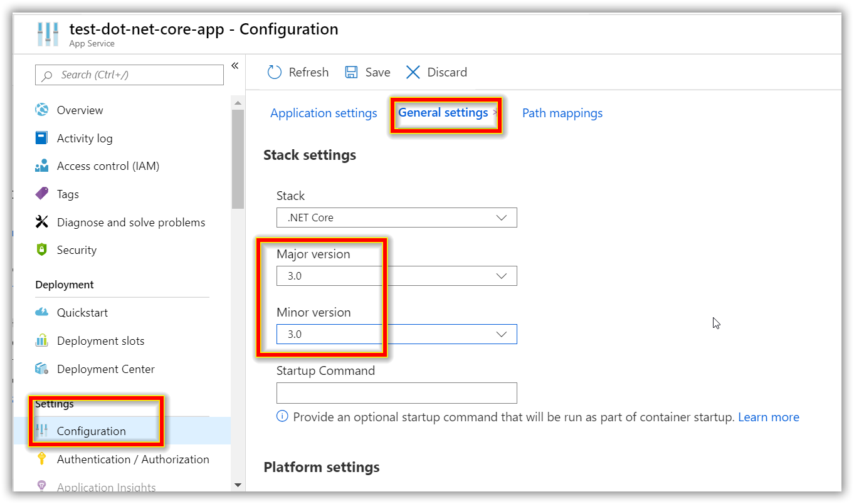The image size is (854, 504).
Task: Open the Minor version dropdown
Action: pos(396,334)
